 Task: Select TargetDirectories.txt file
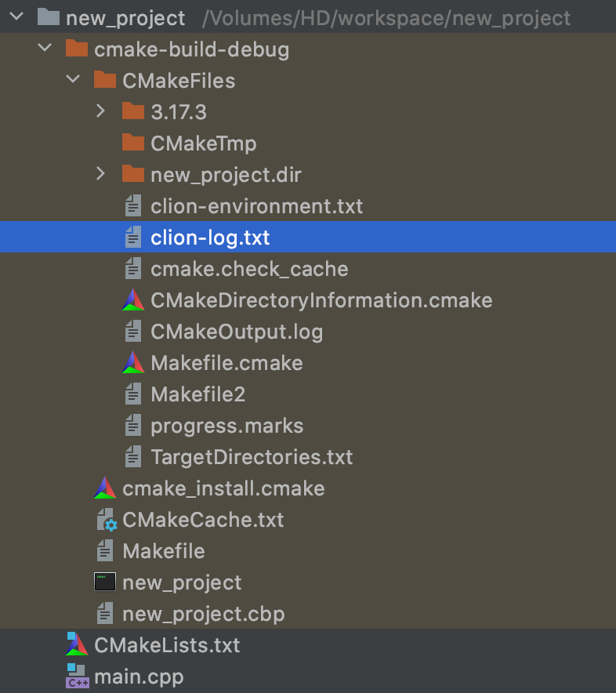pos(252,457)
